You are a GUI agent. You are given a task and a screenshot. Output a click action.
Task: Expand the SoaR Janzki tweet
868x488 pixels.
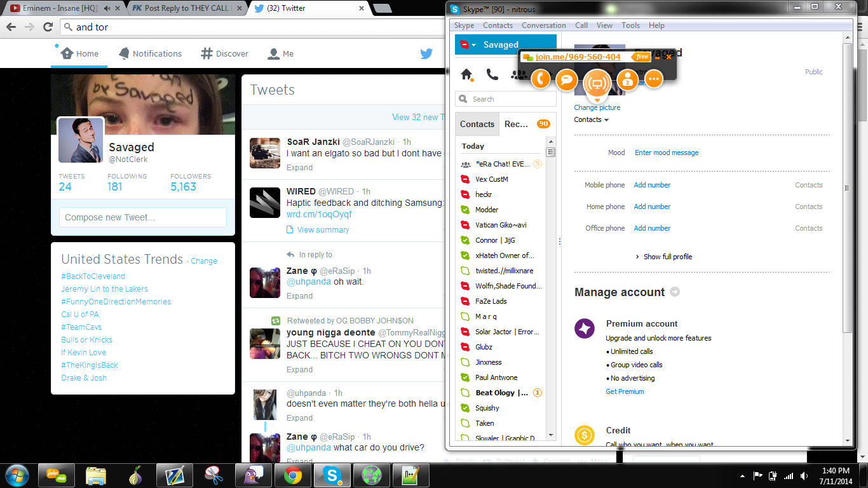click(299, 168)
